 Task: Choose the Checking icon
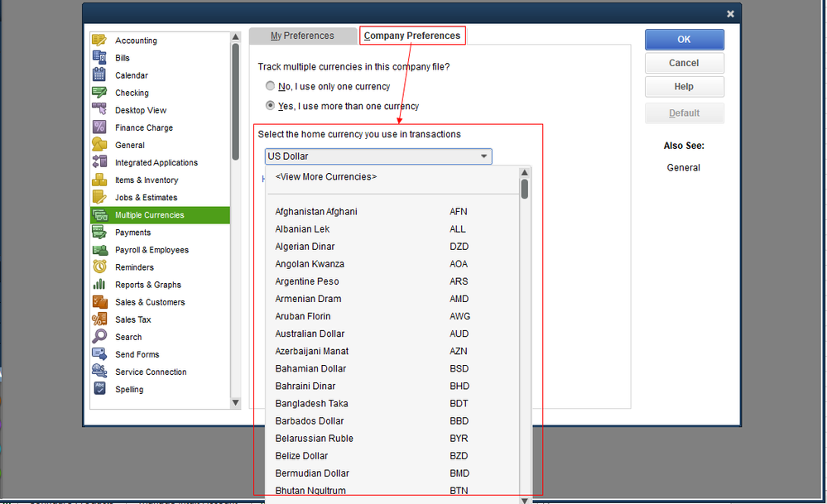pos(99,92)
